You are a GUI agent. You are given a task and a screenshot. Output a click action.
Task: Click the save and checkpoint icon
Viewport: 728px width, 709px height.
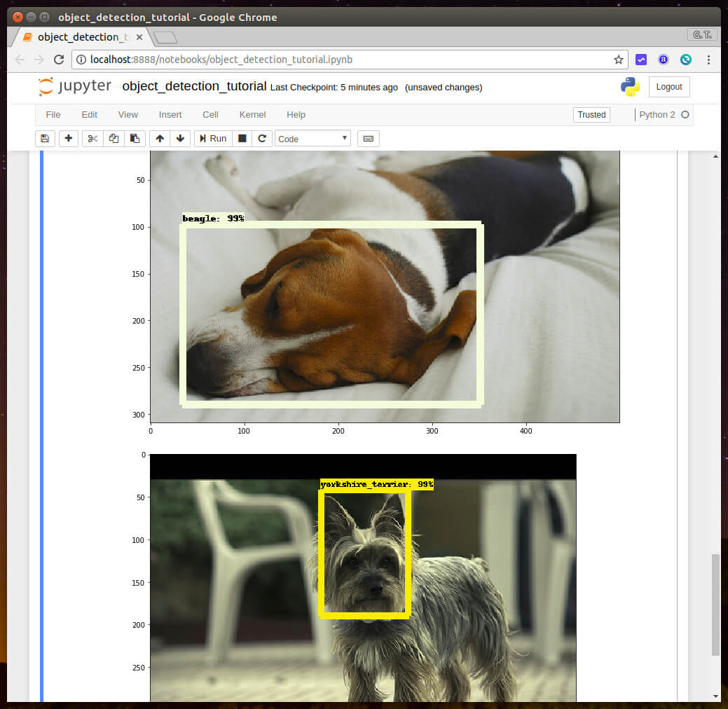pyautogui.click(x=46, y=139)
